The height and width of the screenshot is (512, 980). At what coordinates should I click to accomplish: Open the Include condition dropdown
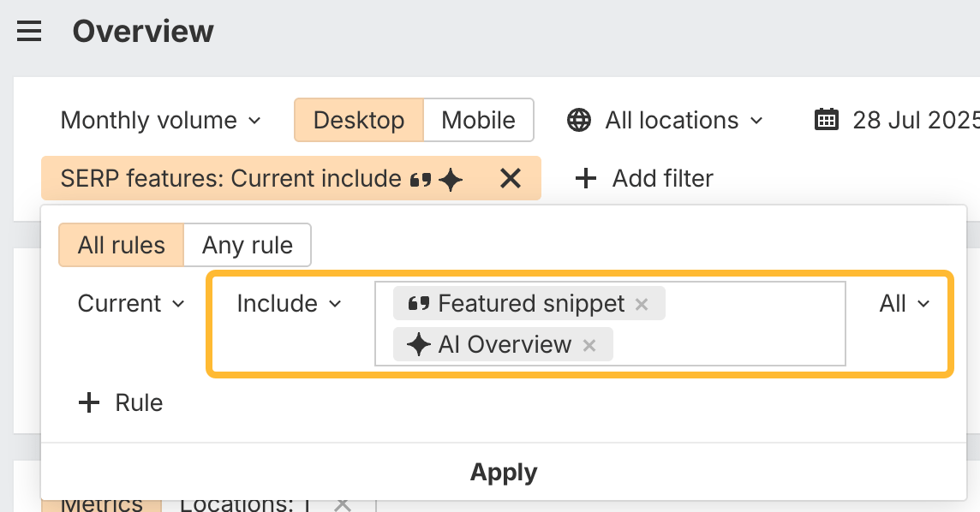pyautogui.click(x=289, y=304)
